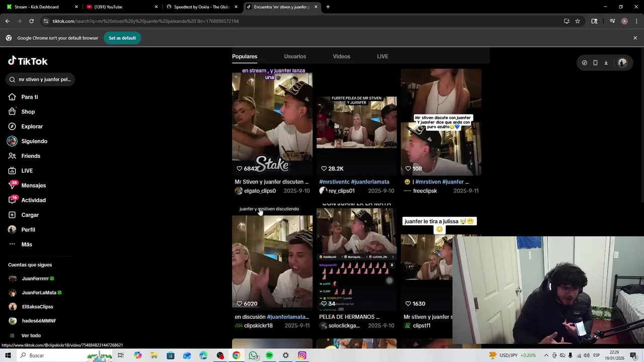Switch to the YouTube browser tab
This screenshot has width=644, height=362.
pos(121,7)
